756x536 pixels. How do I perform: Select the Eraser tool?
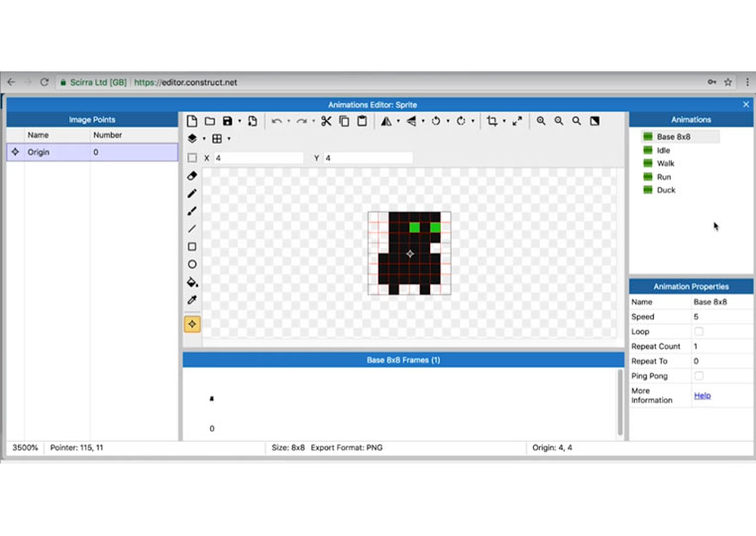point(192,176)
